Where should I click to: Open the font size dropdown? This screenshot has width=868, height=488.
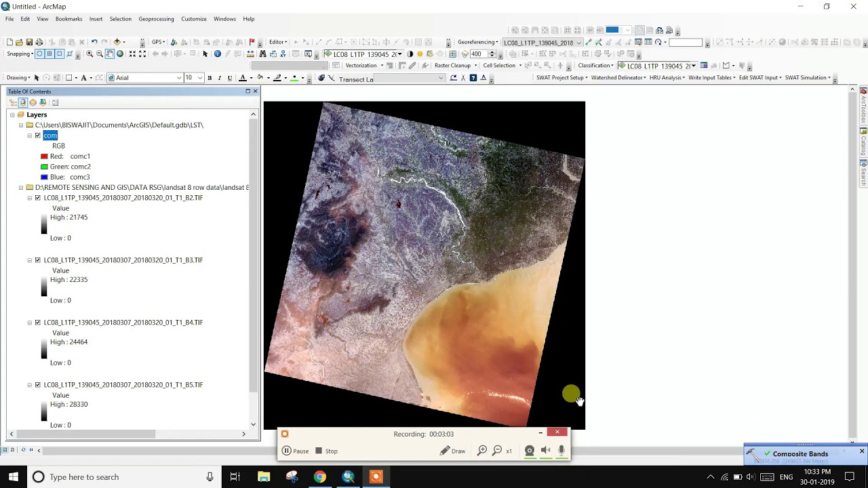tap(200, 78)
